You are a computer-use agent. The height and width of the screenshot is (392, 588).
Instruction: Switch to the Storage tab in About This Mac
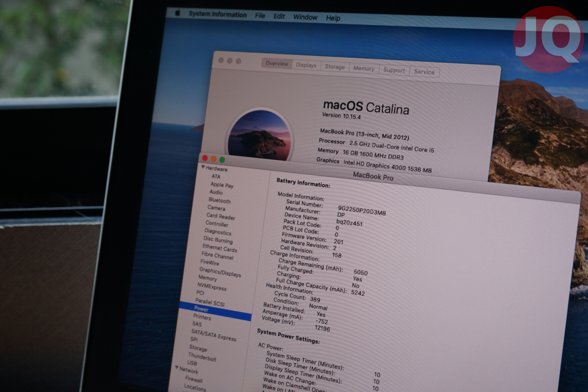pos(335,67)
